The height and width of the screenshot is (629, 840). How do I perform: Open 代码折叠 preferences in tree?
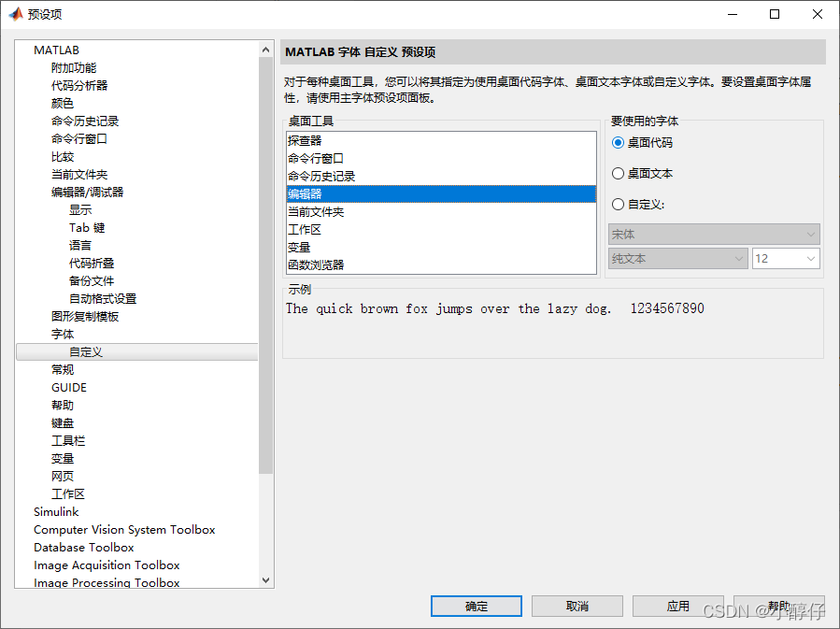(x=92, y=263)
